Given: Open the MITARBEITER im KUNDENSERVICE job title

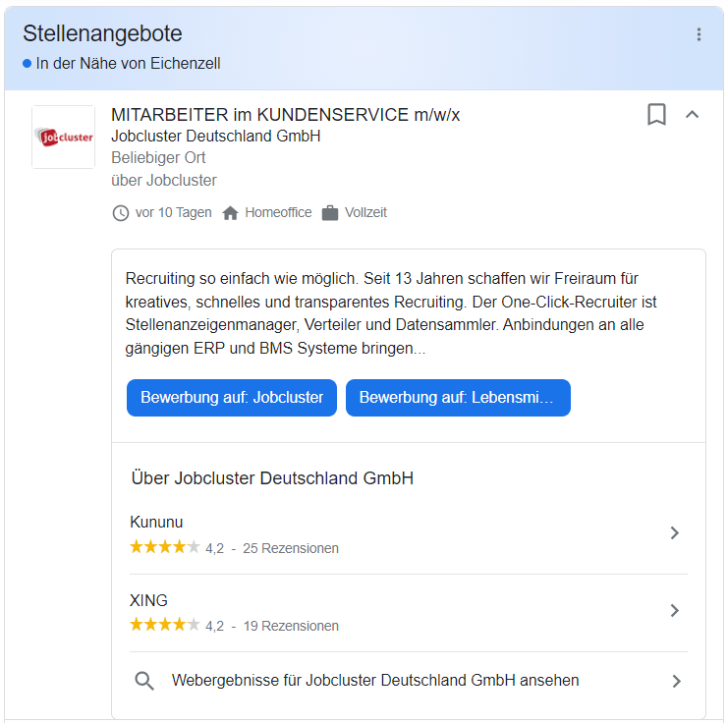Looking at the screenshot, I should (285, 115).
